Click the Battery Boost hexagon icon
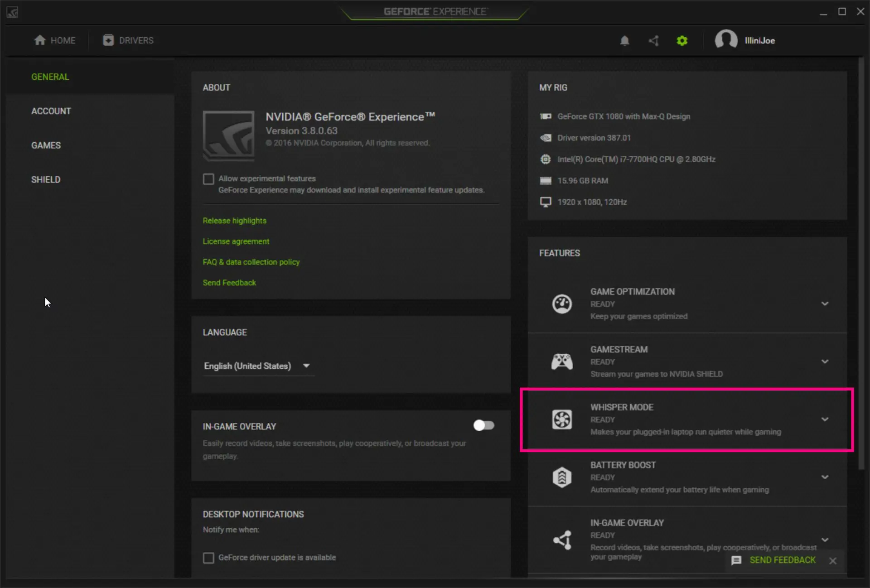Image resolution: width=870 pixels, height=588 pixels. (562, 477)
